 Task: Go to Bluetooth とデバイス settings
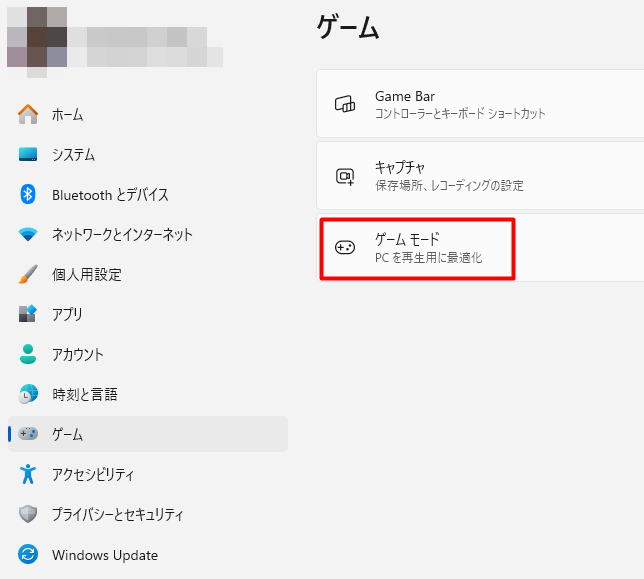pyautogui.click(x=148, y=194)
